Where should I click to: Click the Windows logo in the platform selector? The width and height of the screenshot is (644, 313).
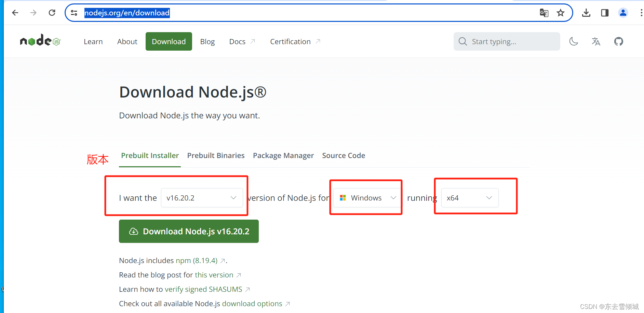[343, 198]
